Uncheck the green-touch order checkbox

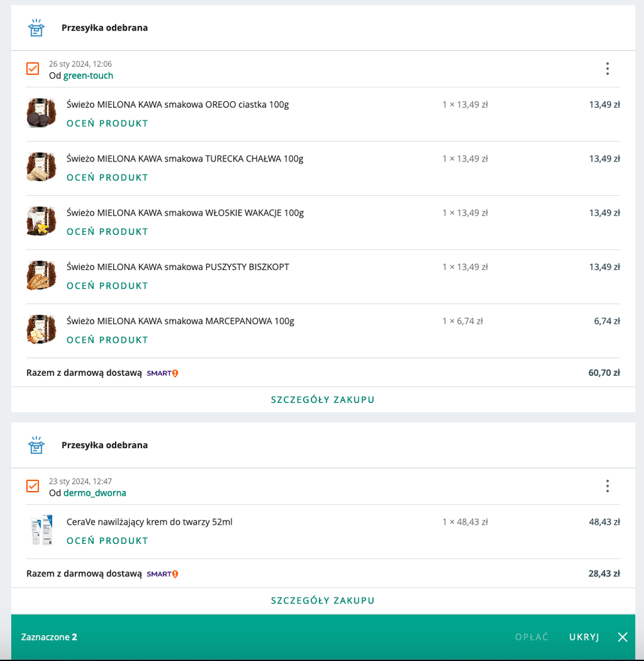click(32, 69)
